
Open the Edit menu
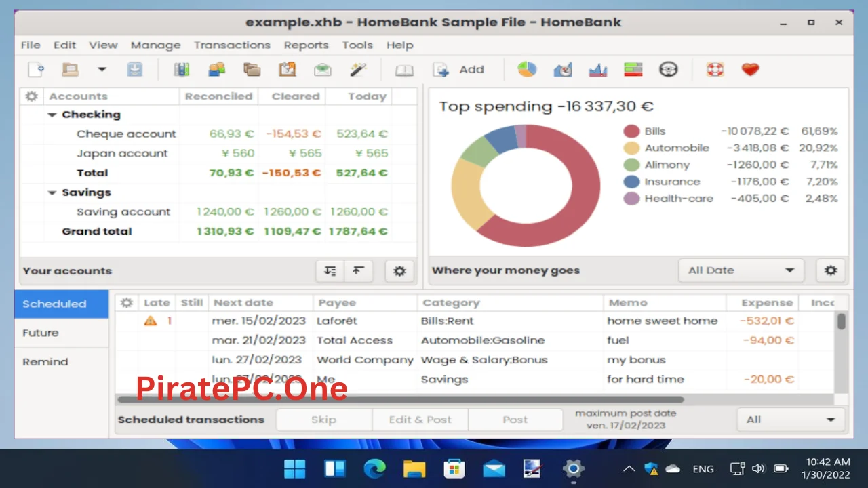[x=64, y=45]
